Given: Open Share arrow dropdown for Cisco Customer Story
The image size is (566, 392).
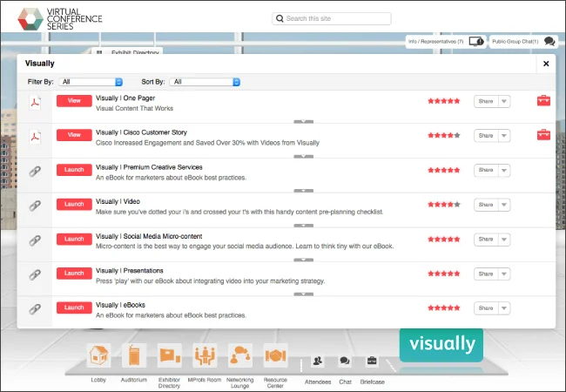Looking at the screenshot, I should [x=504, y=136].
